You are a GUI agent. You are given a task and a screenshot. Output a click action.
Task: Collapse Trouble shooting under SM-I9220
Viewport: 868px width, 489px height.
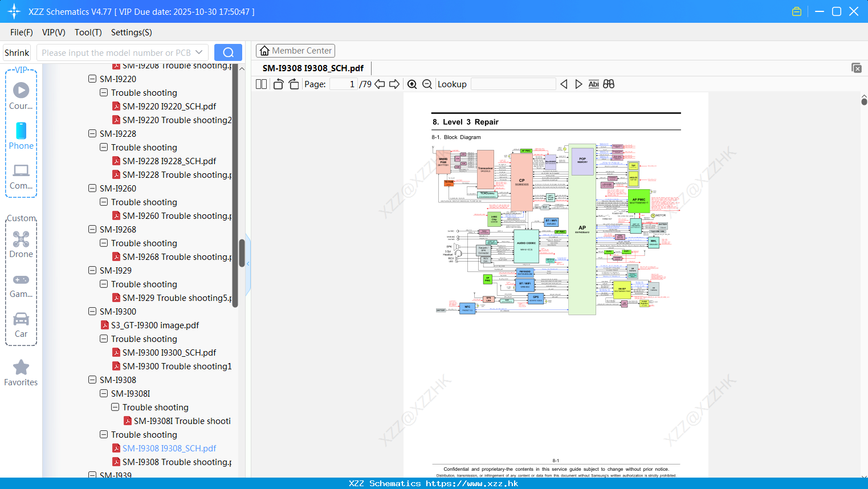(104, 92)
